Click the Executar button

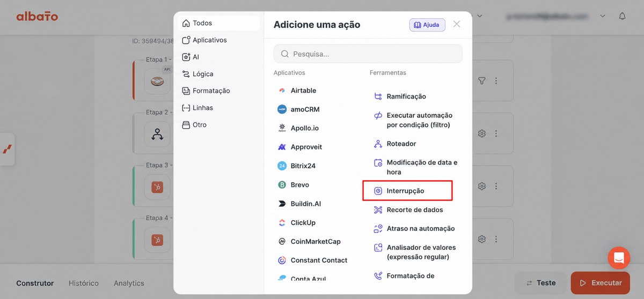(x=600, y=283)
